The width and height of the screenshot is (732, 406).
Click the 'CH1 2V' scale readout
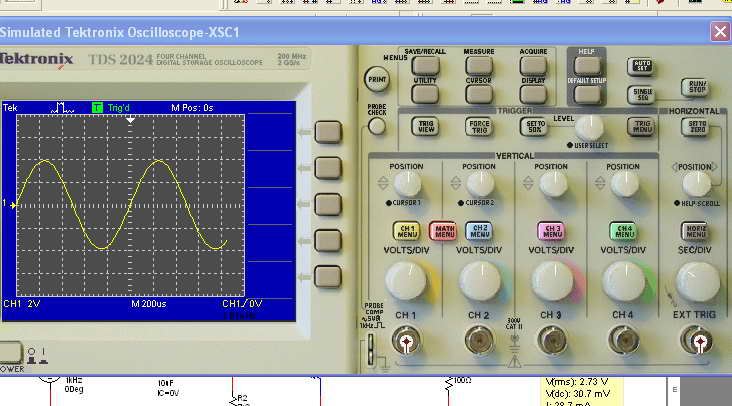pyautogui.click(x=22, y=304)
